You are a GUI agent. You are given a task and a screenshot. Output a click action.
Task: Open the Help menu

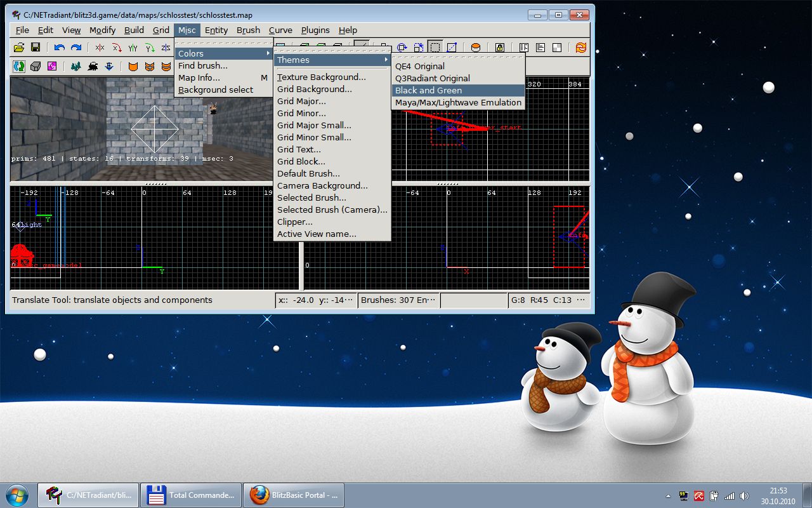point(348,30)
